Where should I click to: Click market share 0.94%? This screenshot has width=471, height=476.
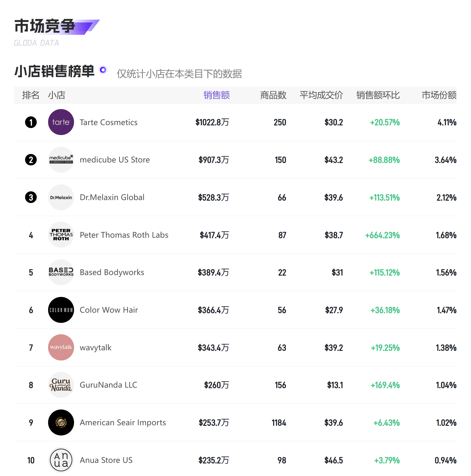click(x=446, y=460)
